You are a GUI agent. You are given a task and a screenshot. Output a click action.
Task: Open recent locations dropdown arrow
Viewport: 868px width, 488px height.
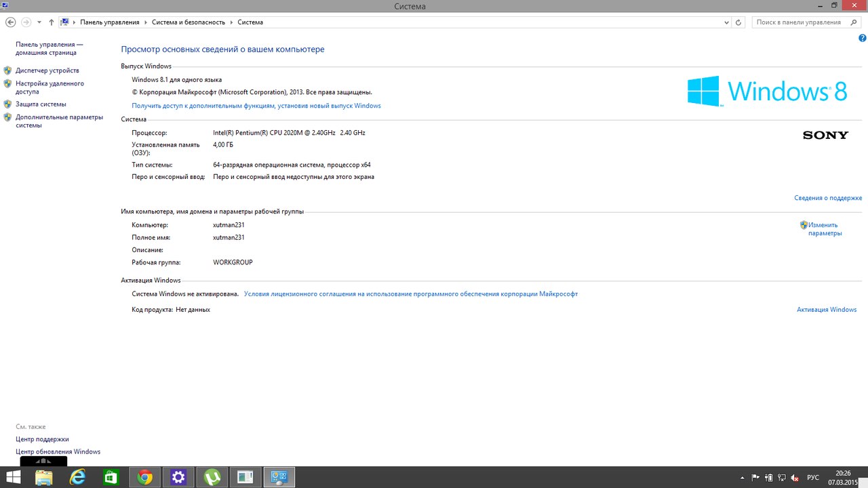click(x=39, y=22)
